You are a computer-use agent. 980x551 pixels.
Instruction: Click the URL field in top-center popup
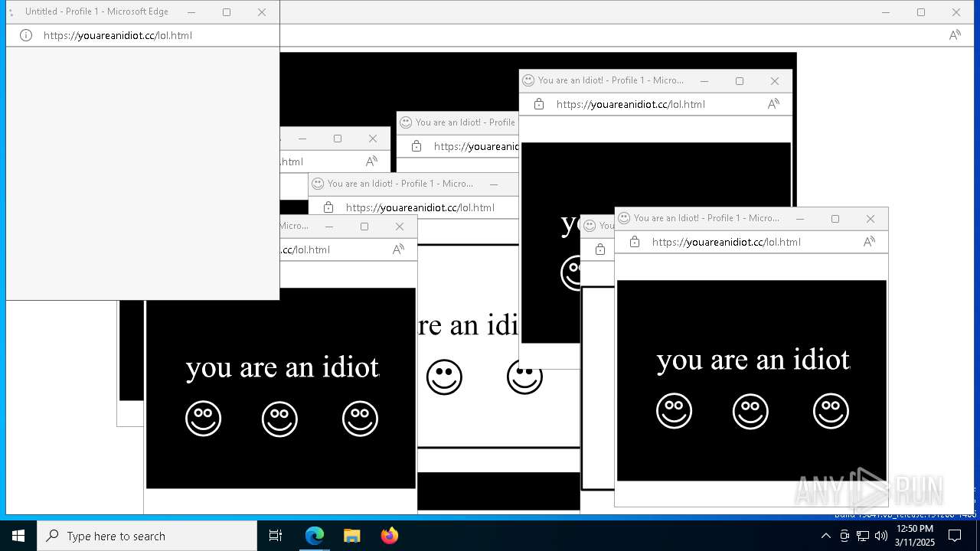(x=631, y=104)
